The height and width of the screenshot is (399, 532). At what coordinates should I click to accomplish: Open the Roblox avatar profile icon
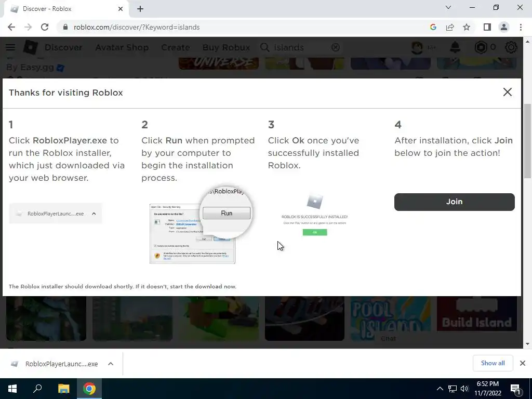click(x=417, y=47)
